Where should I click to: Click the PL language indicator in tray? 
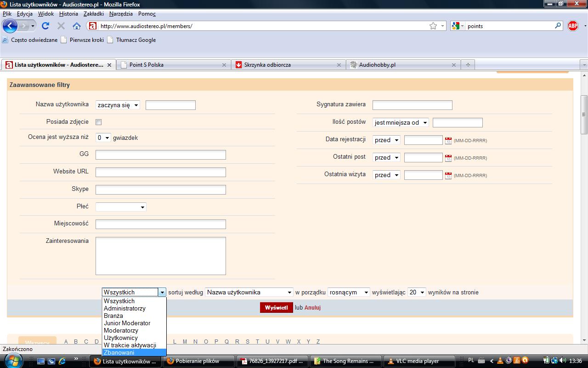point(471,361)
